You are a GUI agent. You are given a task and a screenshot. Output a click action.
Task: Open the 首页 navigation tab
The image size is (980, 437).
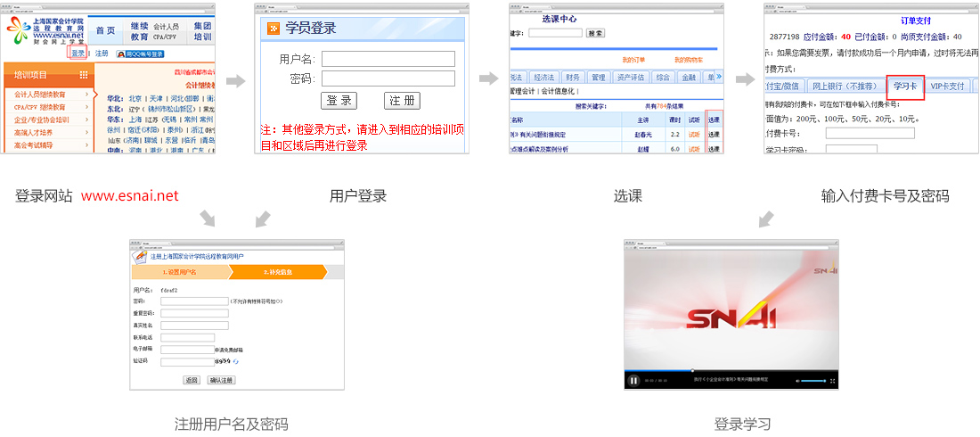click(x=106, y=31)
